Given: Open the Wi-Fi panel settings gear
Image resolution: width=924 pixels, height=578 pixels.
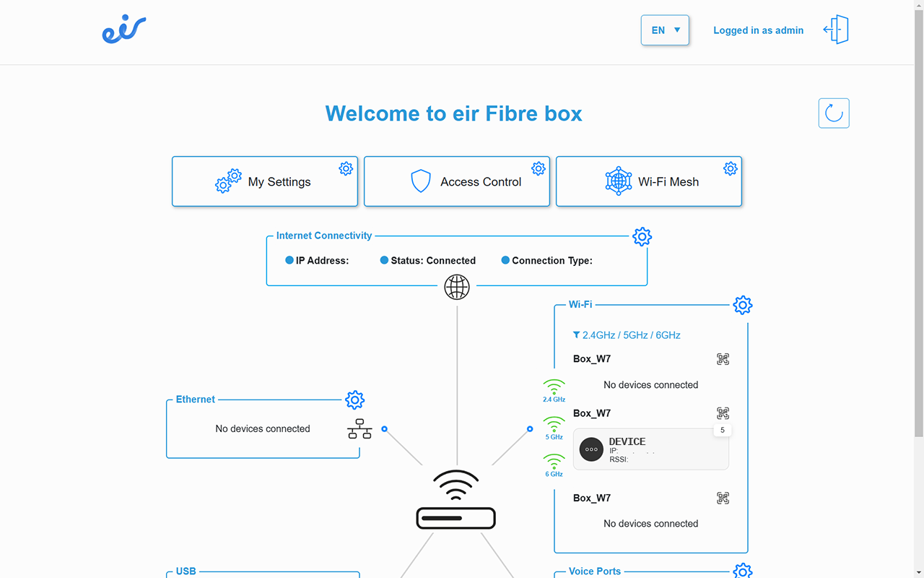Looking at the screenshot, I should [742, 306].
